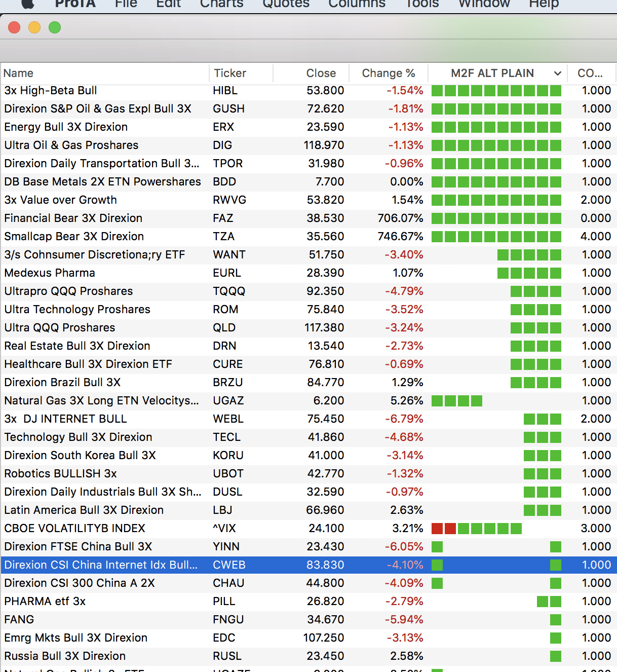
Task: Click the highlighted CWEB ticker cell
Action: [x=229, y=565]
